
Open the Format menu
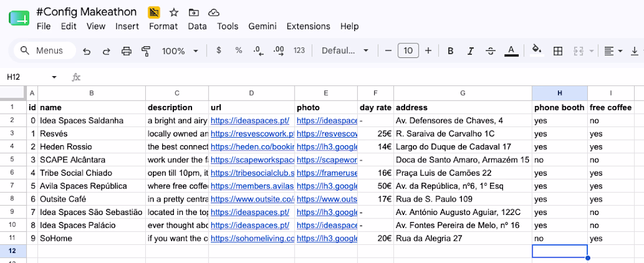[163, 26]
